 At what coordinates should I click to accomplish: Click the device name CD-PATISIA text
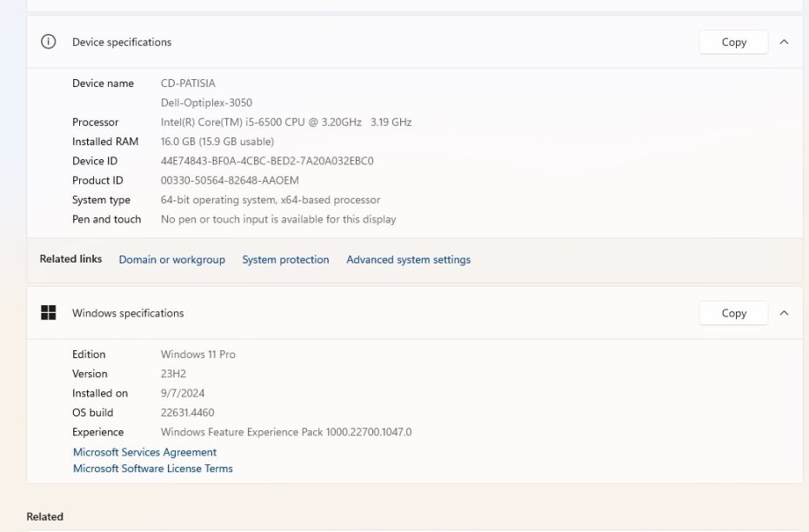[188, 83]
